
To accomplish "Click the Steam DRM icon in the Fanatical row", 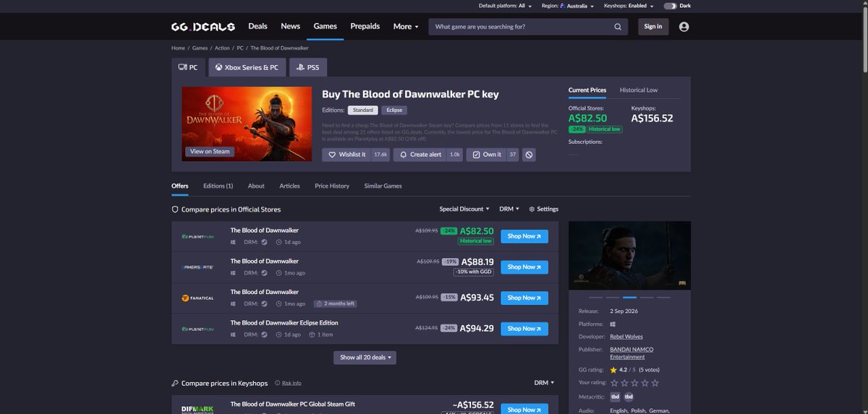I will tap(264, 304).
